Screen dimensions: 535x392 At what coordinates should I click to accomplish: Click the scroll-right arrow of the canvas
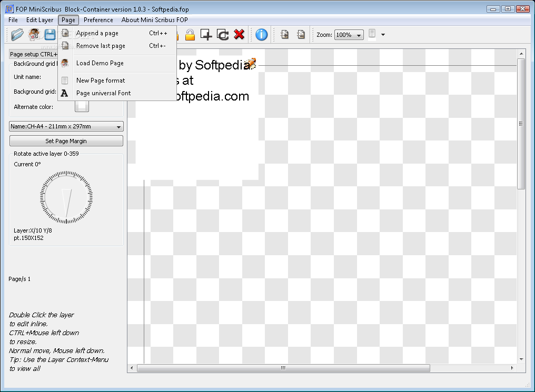(x=512, y=368)
